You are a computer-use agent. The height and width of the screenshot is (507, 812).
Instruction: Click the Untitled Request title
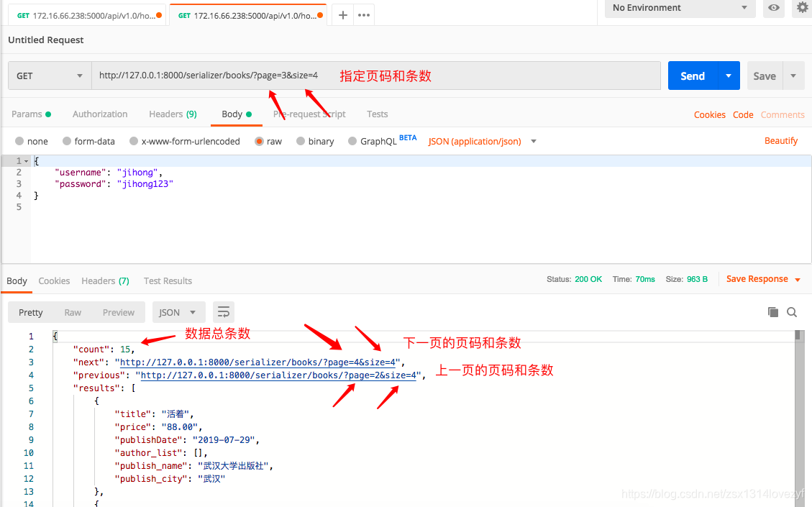[45, 40]
